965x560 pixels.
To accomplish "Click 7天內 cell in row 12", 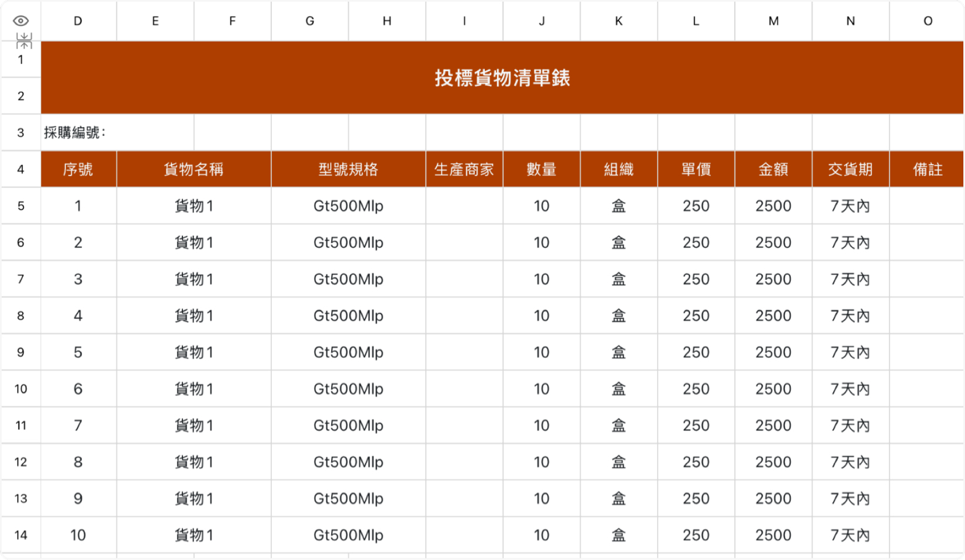I will click(x=850, y=462).
